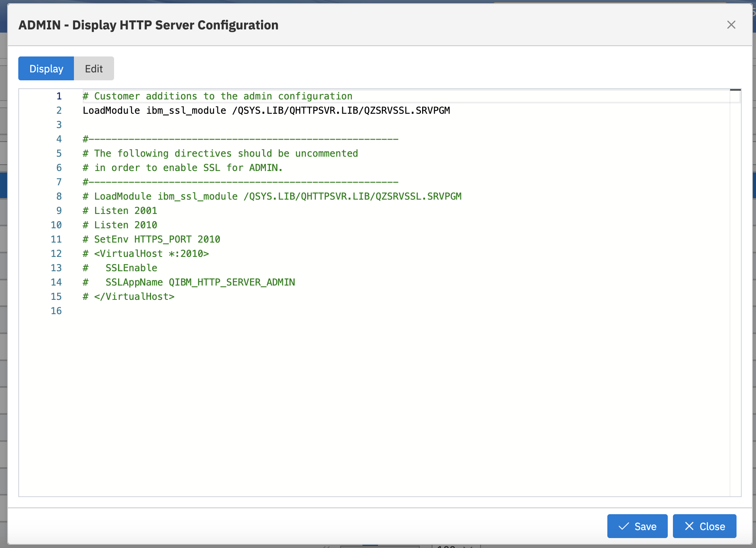Screen dimensions: 756x548
Task: Click the '# Customer additions to the admin configuration' line
Action: 217,96
